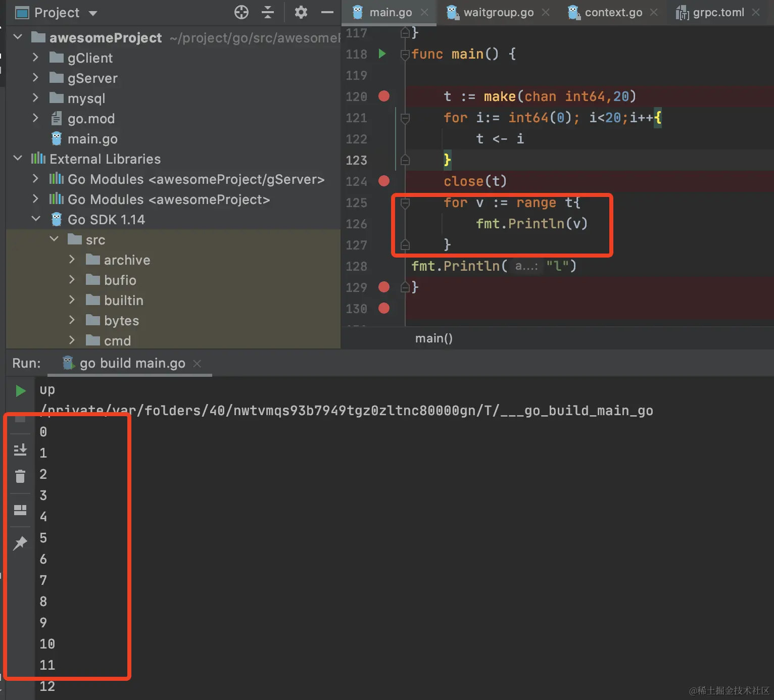Image resolution: width=774 pixels, height=700 pixels.
Task: Expand the bufio folder
Action: click(72, 280)
